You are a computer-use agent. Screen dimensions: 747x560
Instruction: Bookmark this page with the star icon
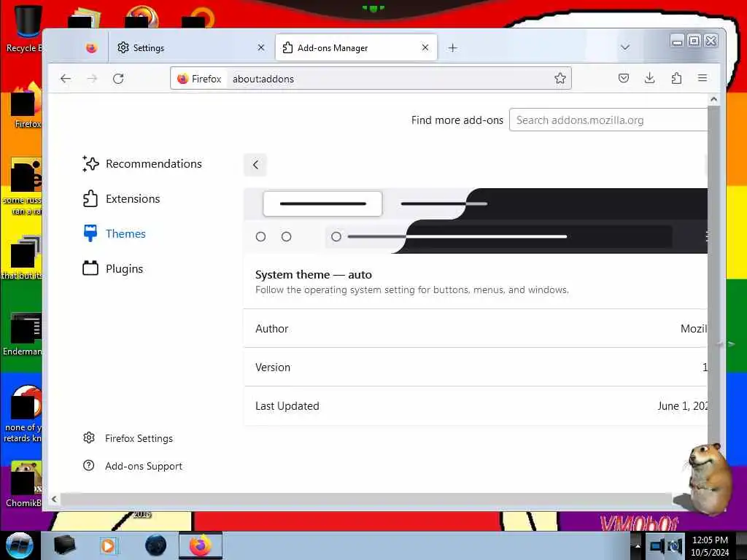tap(560, 79)
